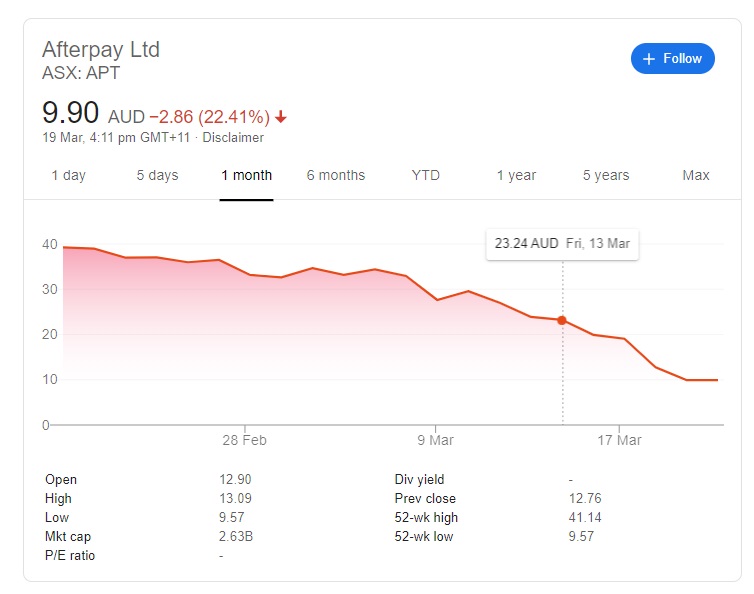Show the Max time range

coord(696,175)
